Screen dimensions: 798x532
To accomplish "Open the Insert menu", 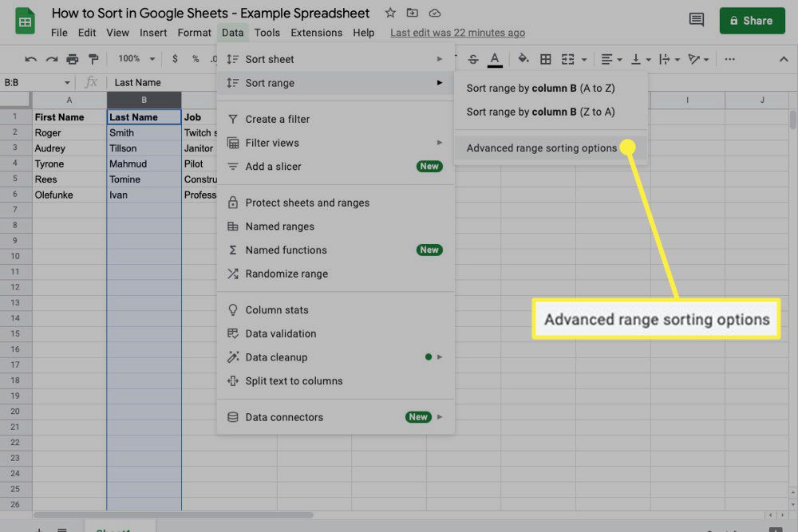I will (x=153, y=33).
